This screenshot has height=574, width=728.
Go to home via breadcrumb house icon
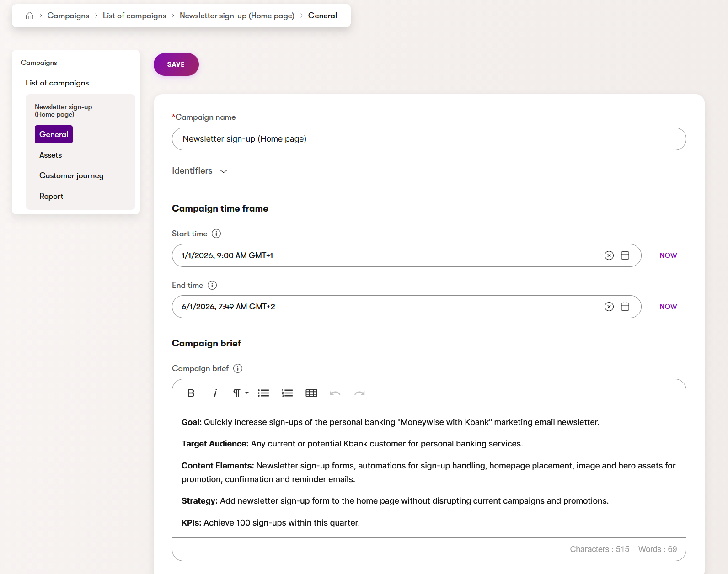[x=30, y=16]
